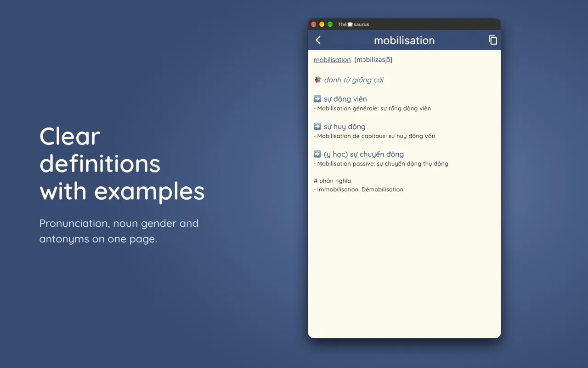The height and width of the screenshot is (368, 588).
Task: Close the Thésaurus window with red button
Action: [x=314, y=24]
